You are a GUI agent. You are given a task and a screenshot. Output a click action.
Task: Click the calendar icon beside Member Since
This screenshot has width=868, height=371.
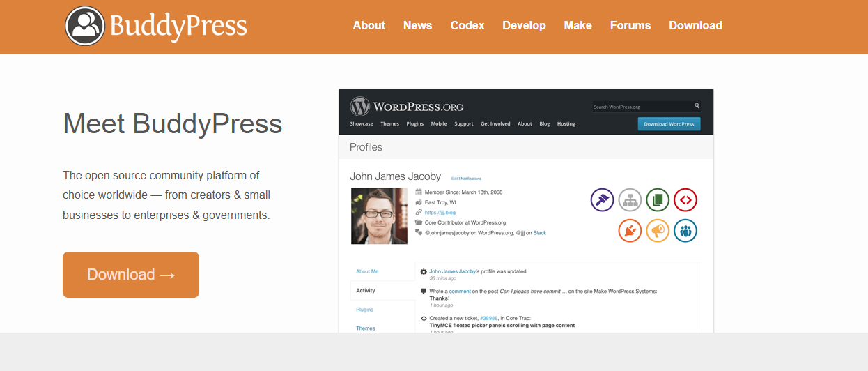(419, 192)
